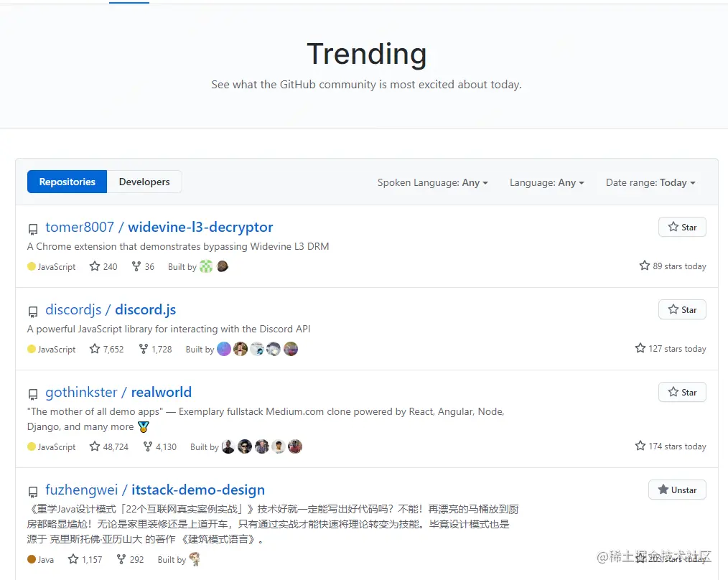Click the brown Java language dot
The height and width of the screenshot is (580, 728).
point(32,559)
